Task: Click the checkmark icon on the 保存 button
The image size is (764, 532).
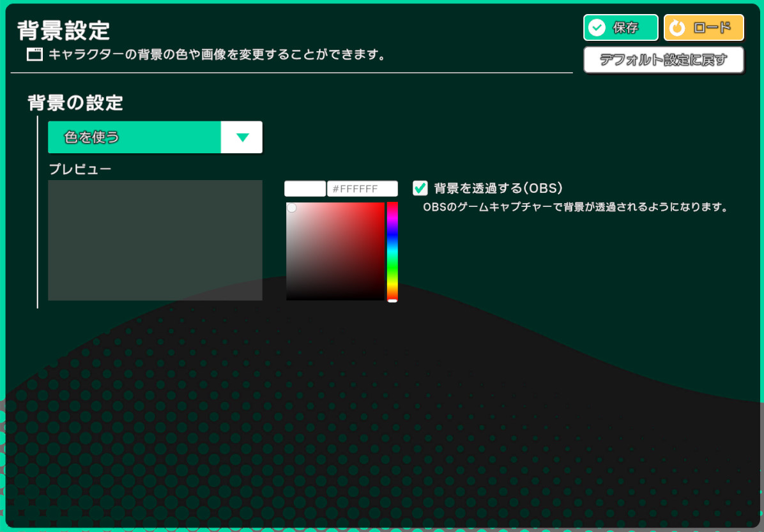Action: tap(597, 27)
